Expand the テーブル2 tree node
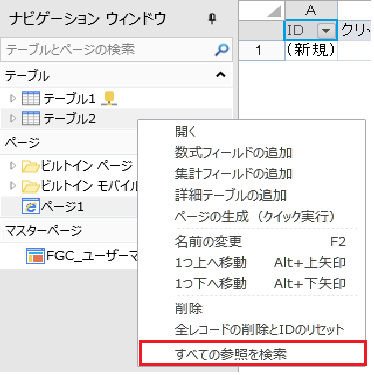Screen dimensions: 374x375 click(x=13, y=118)
